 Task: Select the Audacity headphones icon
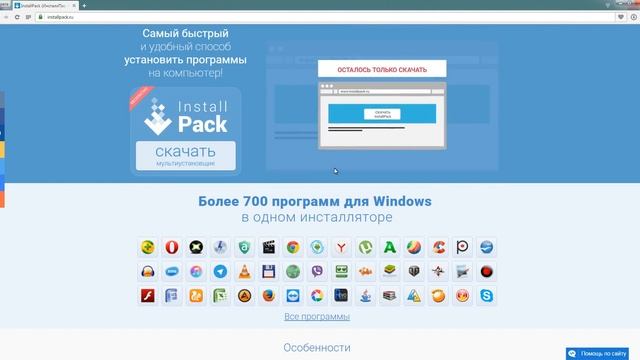[148, 271]
